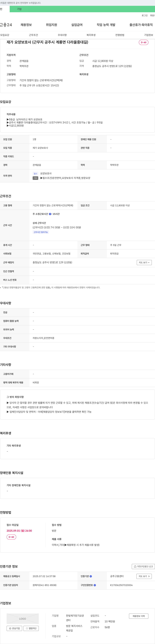Click 병역 대체 복무자 채용 value 비희망

click(36, 382)
